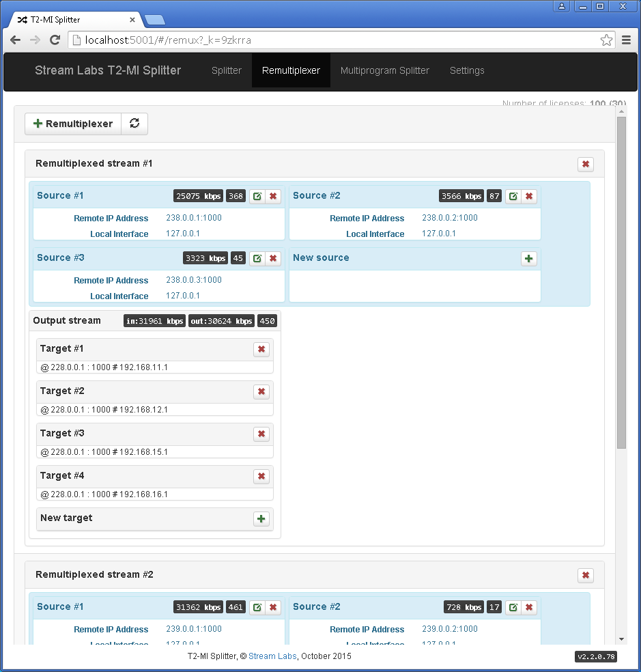Viewport: 641px width, 672px height.
Task: Add a new target with the plus icon
Action: point(261,519)
